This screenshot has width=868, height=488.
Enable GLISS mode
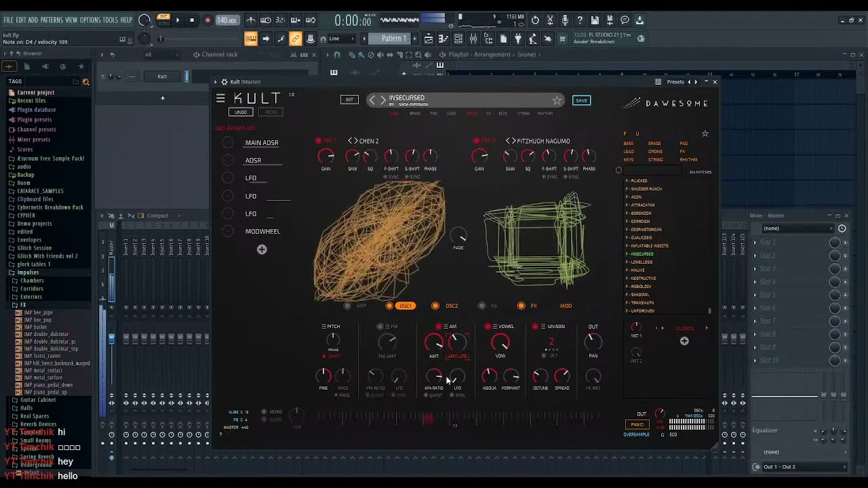pos(272,419)
